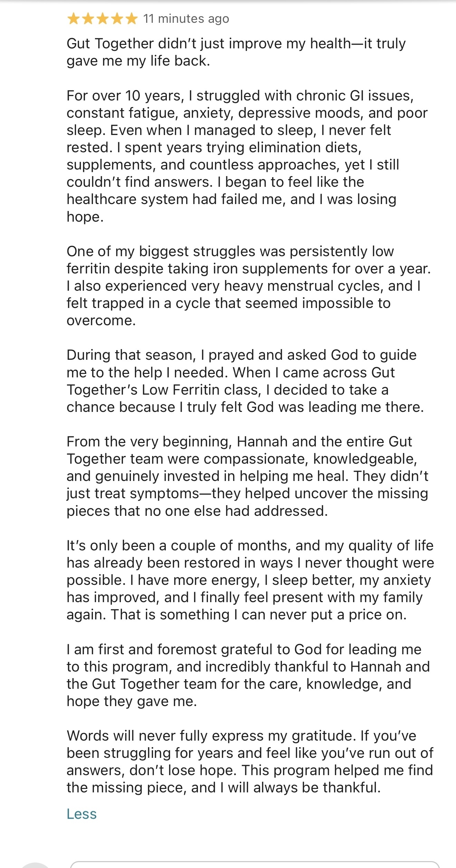
Task: Click the phrase 'gave me my life back.'
Action: coord(138,61)
